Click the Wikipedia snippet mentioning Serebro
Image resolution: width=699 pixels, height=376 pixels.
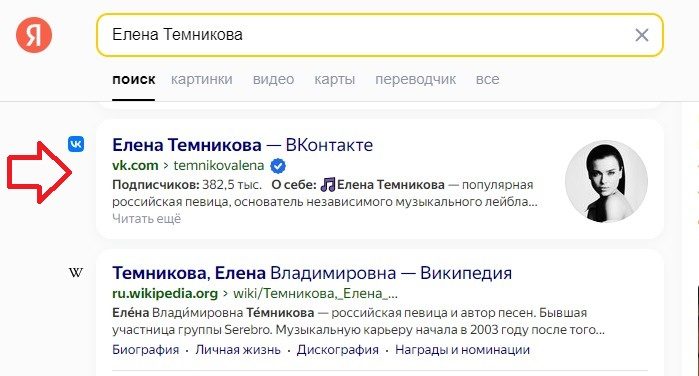(x=358, y=321)
